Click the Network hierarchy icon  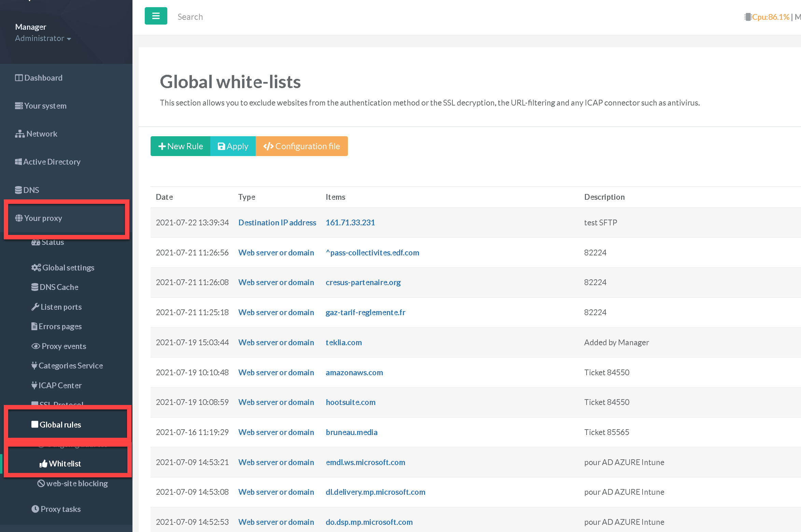pyautogui.click(x=19, y=134)
